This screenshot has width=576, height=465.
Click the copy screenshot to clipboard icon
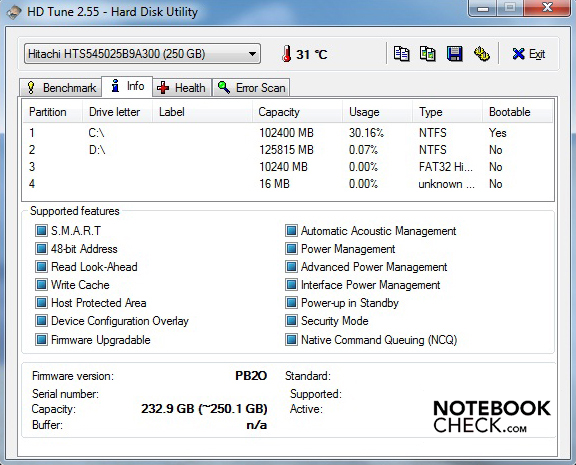(428, 54)
